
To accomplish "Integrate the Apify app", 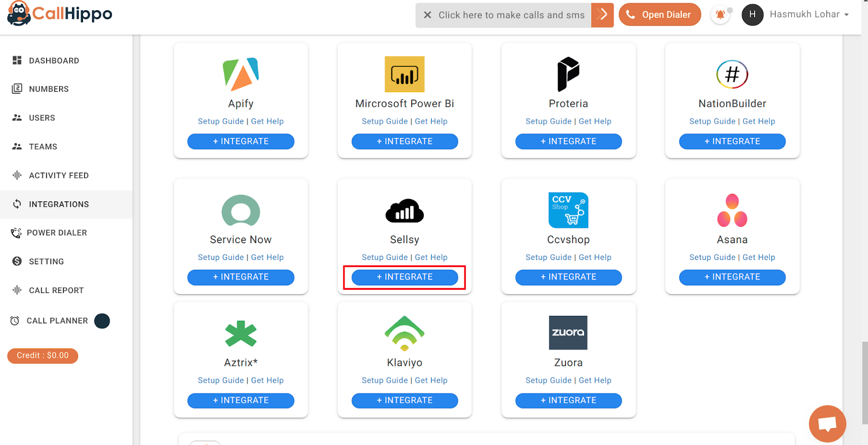I will 241,142.
